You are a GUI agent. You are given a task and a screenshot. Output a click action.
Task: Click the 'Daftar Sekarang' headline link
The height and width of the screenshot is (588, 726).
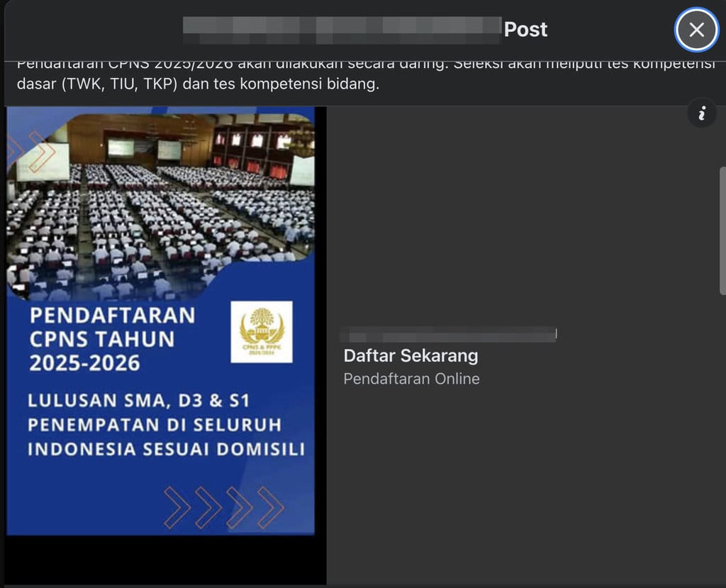tap(411, 355)
